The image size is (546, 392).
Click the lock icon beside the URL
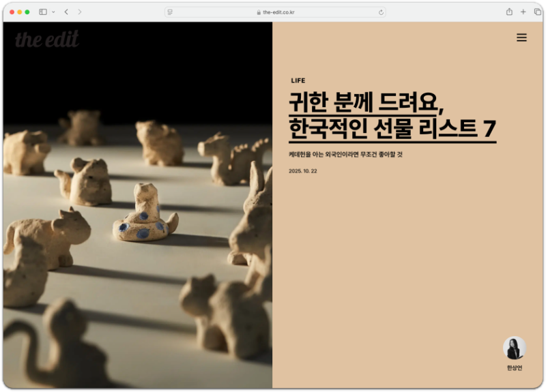259,12
